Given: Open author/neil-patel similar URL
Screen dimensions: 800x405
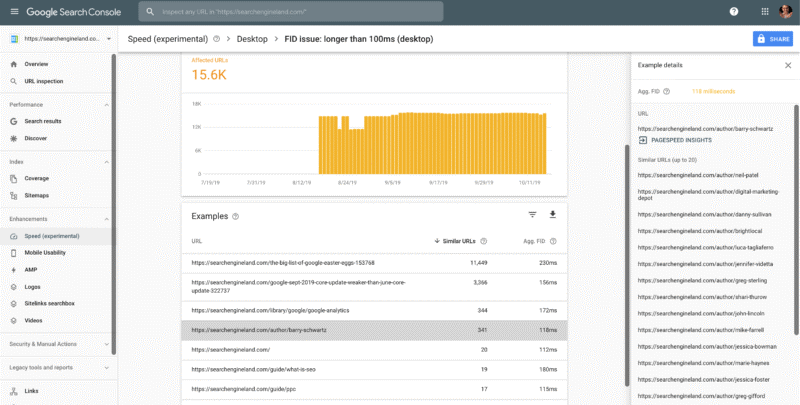Looking at the screenshot, I should pyautogui.click(x=698, y=175).
